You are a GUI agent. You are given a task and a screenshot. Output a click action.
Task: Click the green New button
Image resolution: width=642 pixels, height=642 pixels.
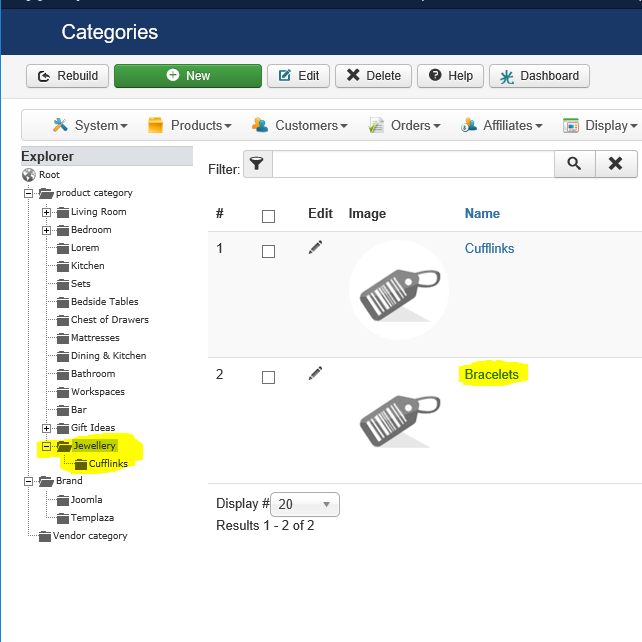click(x=188, y=76)
